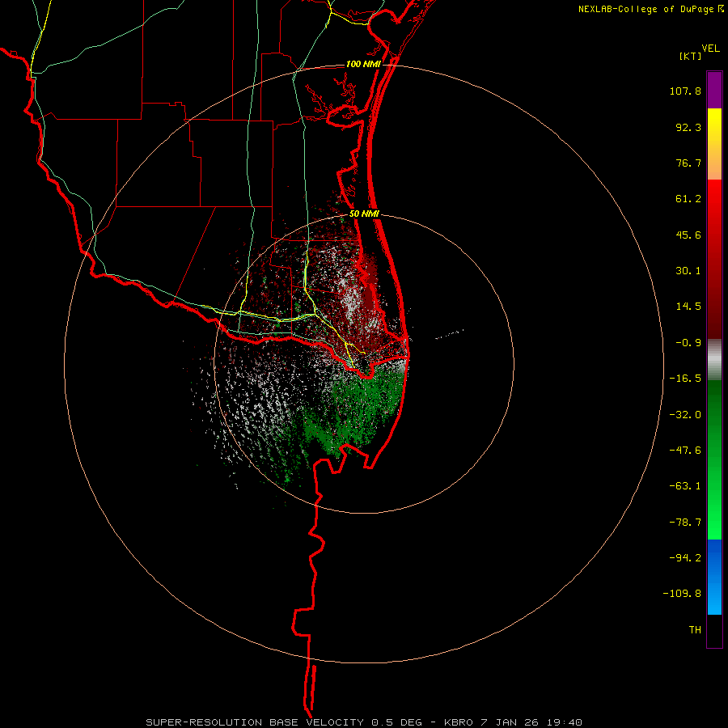
Task: Click the TH label on the legend
Action: tap(695, 630)
